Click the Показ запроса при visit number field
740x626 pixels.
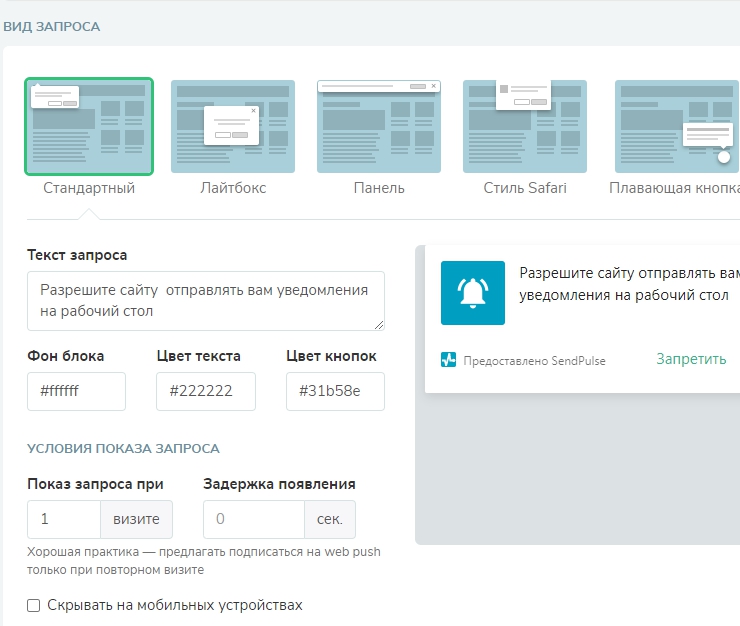click(64, 519)
